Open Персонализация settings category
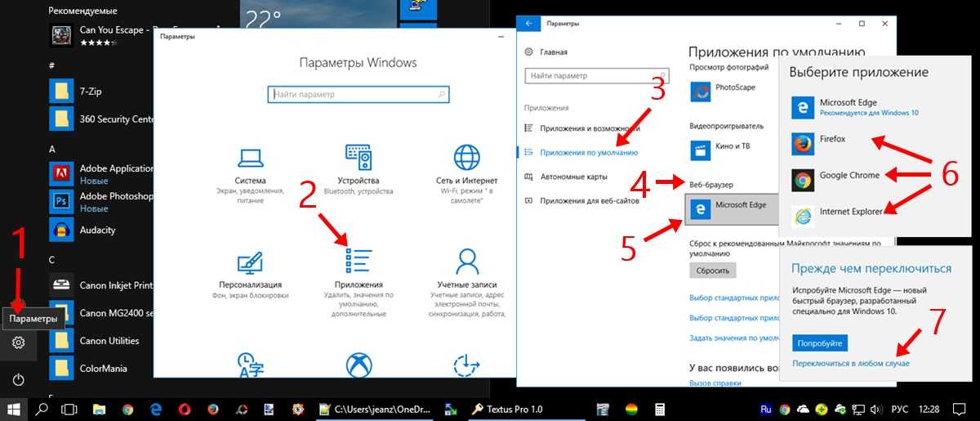 250,274
